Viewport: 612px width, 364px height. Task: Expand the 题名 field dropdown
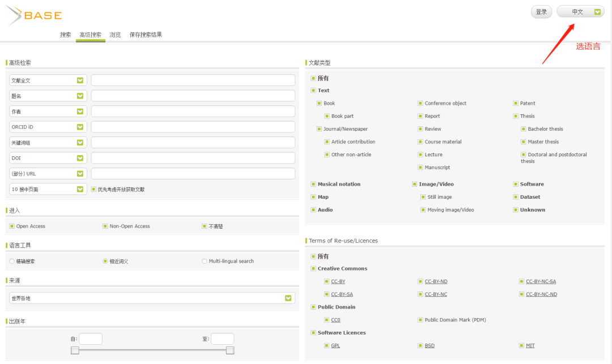(48, 96)
